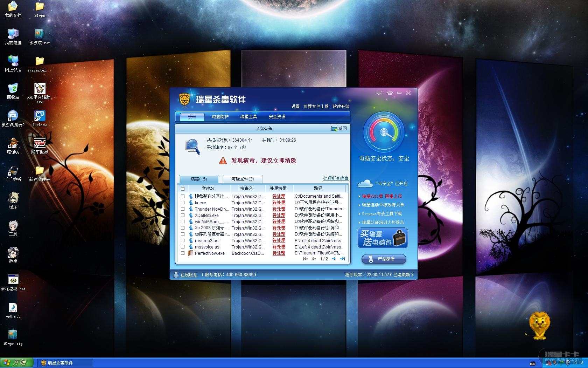Select the 清除垃圾.bat file icon
Image resolution: width=588 pixels, height=368 pixels.
[x=13, y=282]
